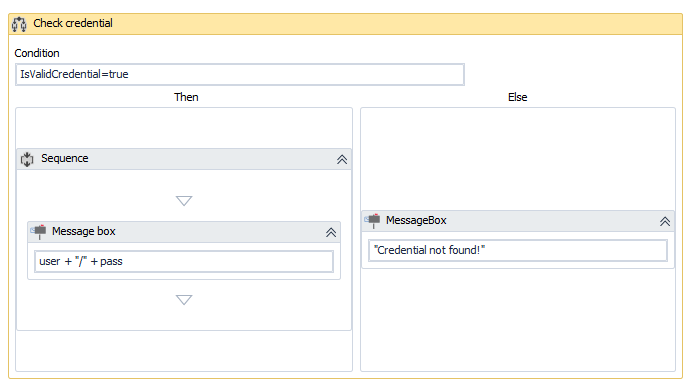Select the Sequence activity header
Viewport: 693px width, 390px height.
184,159
